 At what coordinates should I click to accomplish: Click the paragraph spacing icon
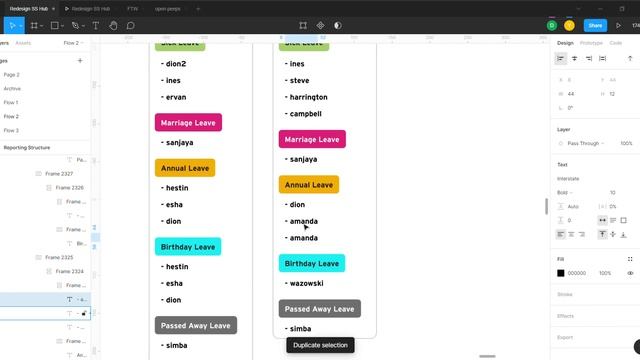561,220
